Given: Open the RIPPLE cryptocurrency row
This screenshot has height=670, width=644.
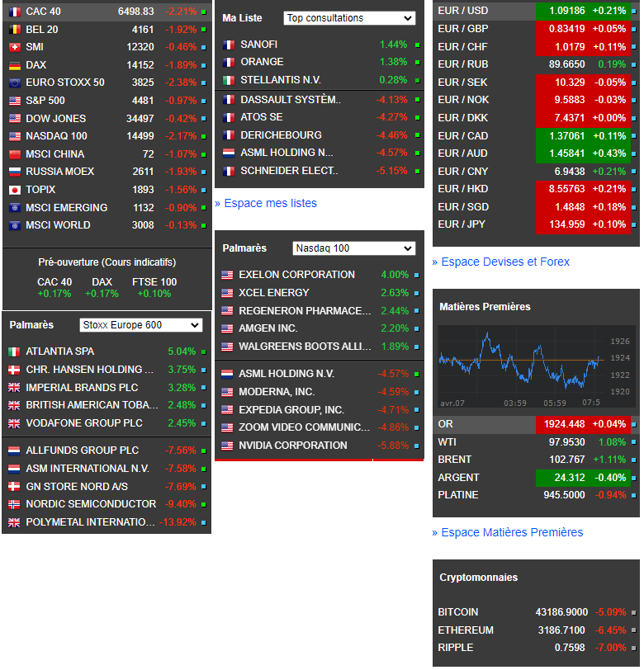Looking at the screenshot, I should (536, 649).
